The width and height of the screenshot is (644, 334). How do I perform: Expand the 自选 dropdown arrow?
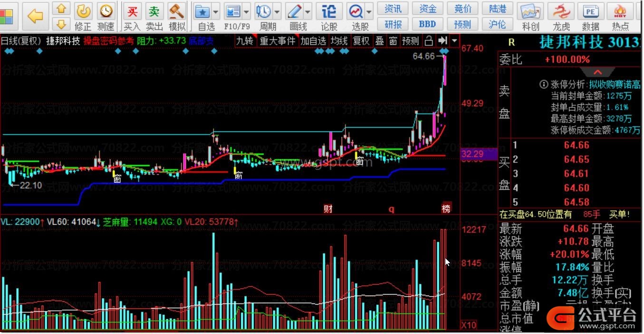(x=216, y=11)
